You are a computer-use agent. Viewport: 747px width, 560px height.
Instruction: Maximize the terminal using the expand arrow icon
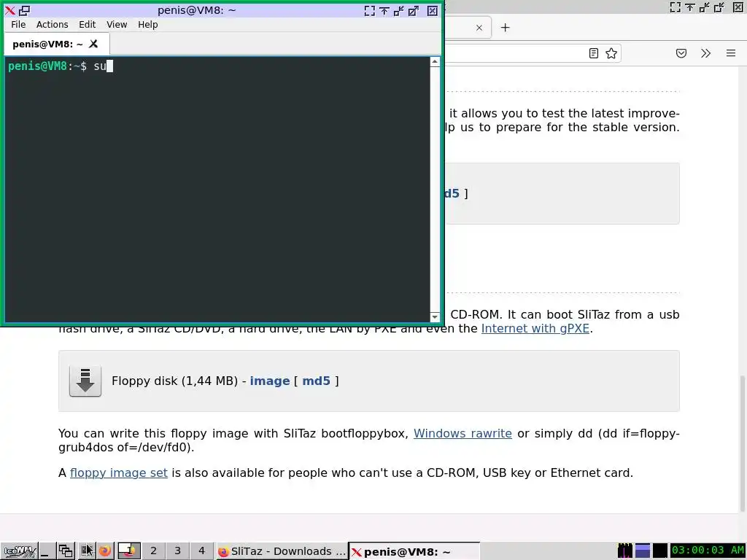414,10
